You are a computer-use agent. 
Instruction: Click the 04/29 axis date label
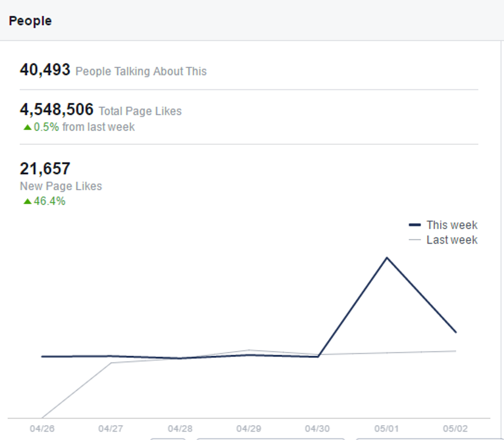point(249,428)
